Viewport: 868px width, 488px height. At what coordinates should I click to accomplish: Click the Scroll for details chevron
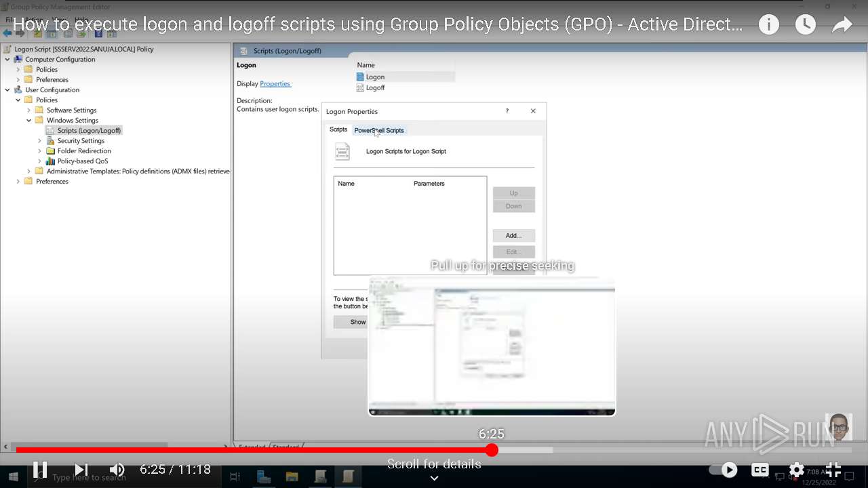point(434,478)
